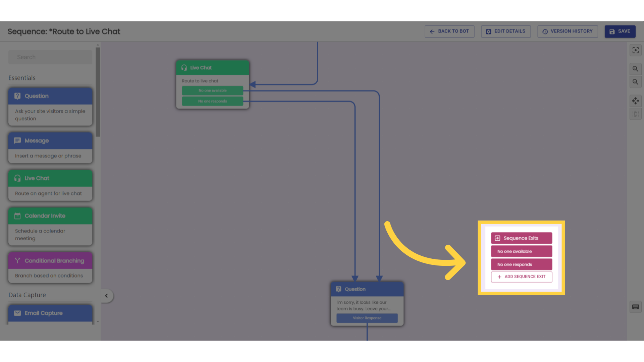Select the Question sidebar menu item
This screenshot has height=362, width=644.
pyautogui.click(x=50, y=96)
